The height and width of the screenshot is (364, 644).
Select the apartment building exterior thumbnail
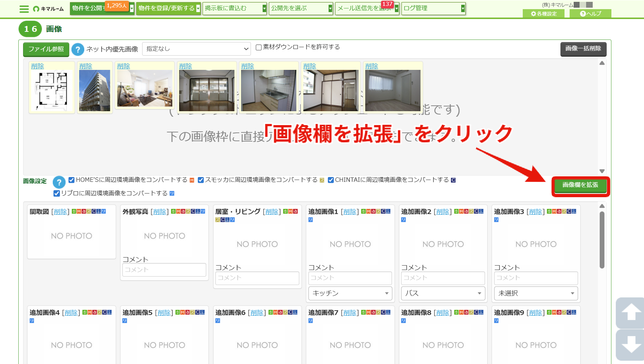click(95, 90)
